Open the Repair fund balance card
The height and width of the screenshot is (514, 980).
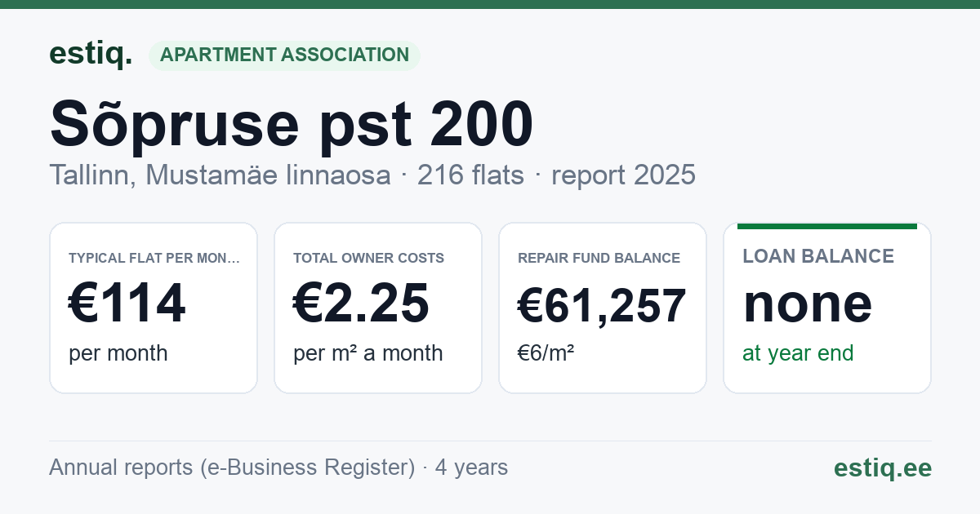[x=603, y=308]
